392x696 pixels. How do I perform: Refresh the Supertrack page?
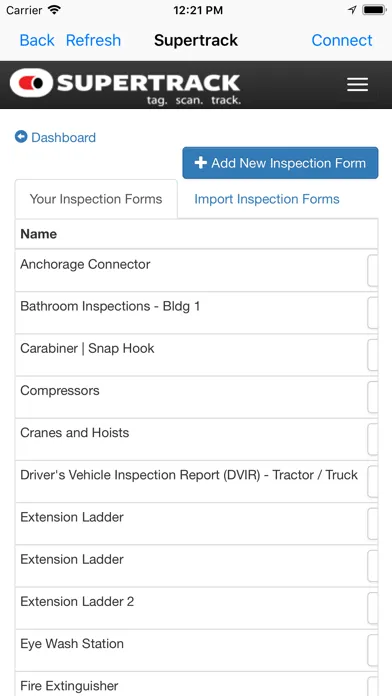[93, 40]
